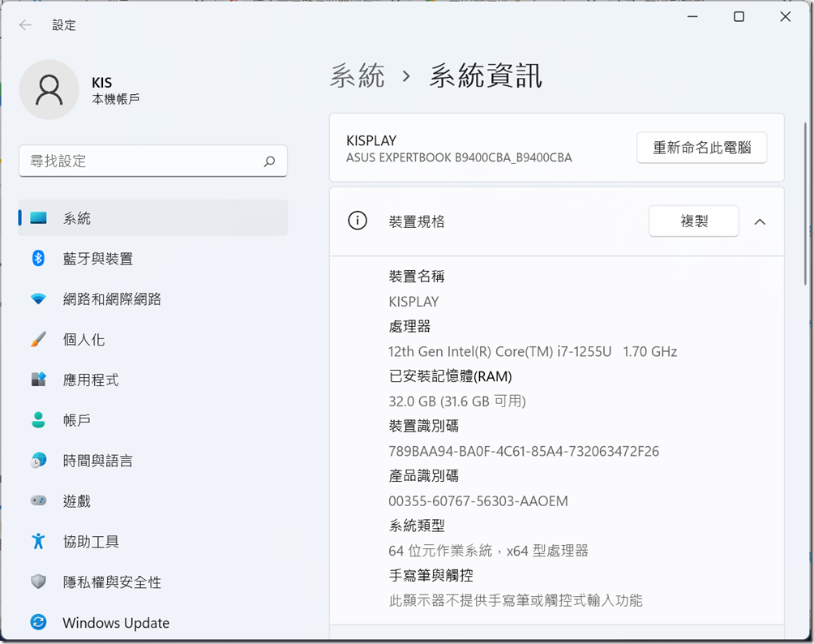Click the accessibility figure icon

point(38,542)
